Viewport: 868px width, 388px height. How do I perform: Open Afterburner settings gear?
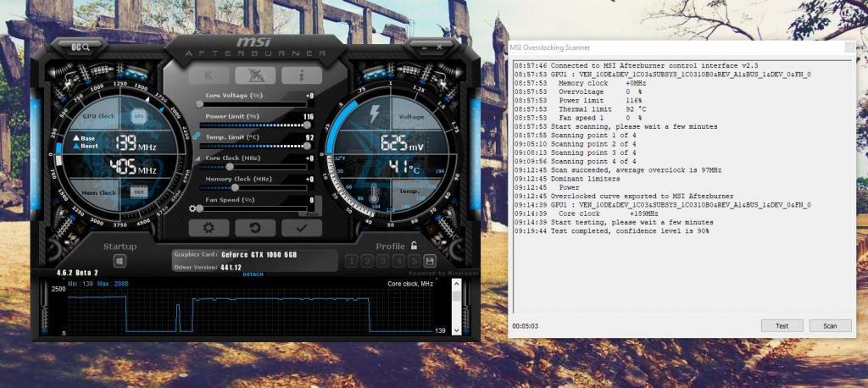pyautogui.click(x=209, y=227)
